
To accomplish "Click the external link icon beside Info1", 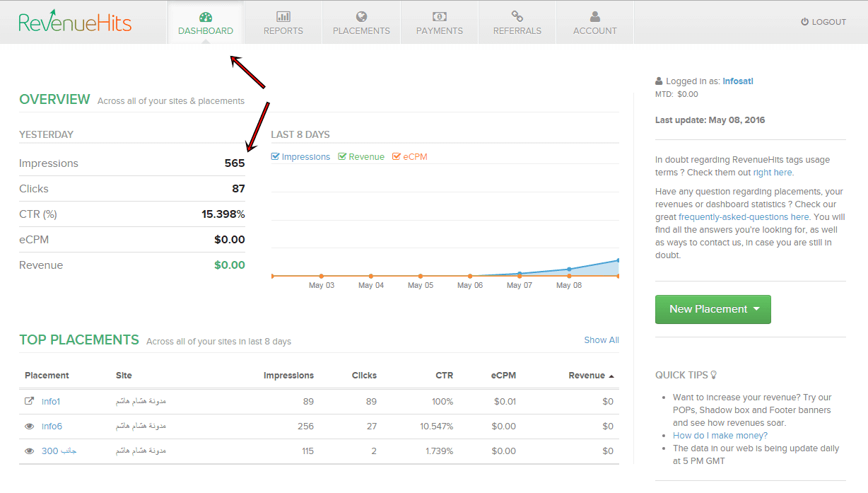I will pos(30,402).
